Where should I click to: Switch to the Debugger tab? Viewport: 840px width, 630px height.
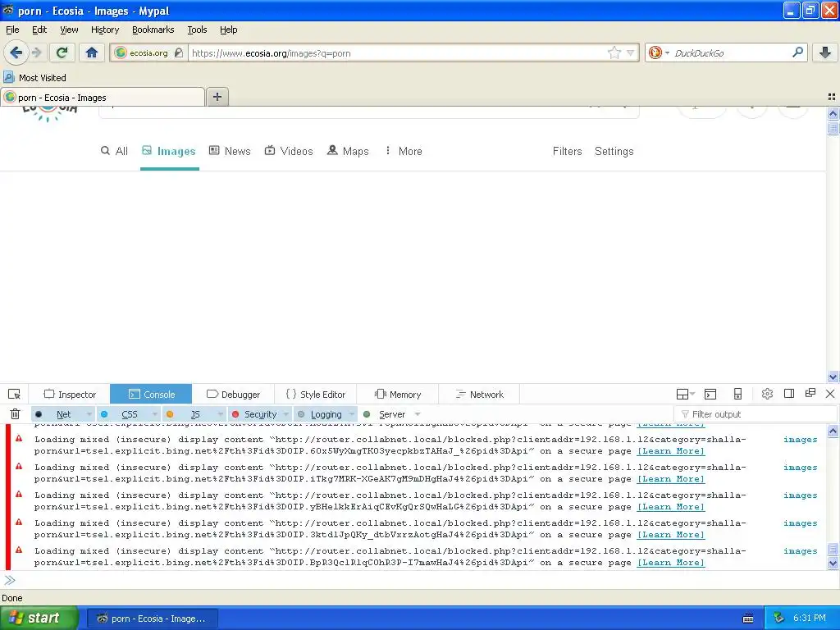pyautogui.click(x=233, y=395)
